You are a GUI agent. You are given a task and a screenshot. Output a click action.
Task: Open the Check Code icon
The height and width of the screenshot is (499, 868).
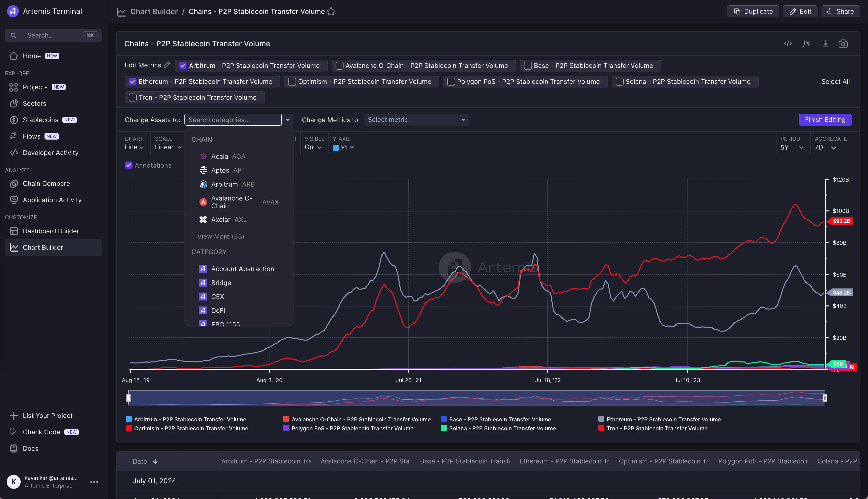pos(14,432)
